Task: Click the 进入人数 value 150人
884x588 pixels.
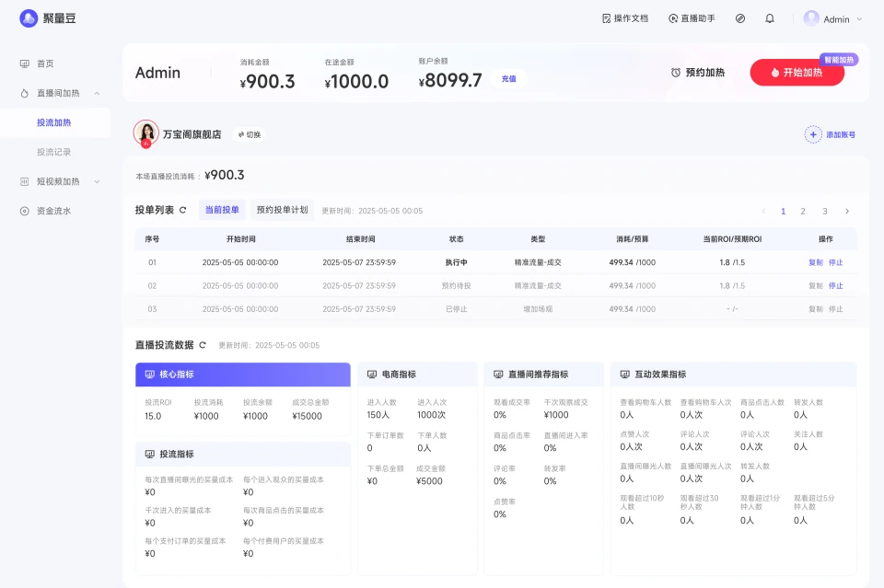Action: pyautogui.click(x=378, y=414)
